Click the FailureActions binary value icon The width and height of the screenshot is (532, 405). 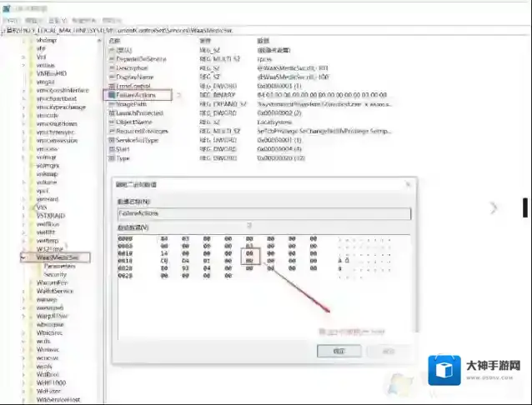[112, 96]
